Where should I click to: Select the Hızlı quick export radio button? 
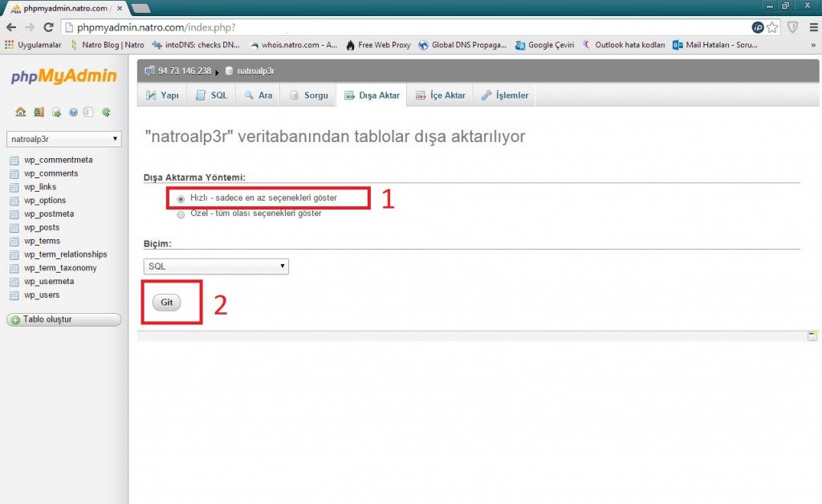coord(181,198)
